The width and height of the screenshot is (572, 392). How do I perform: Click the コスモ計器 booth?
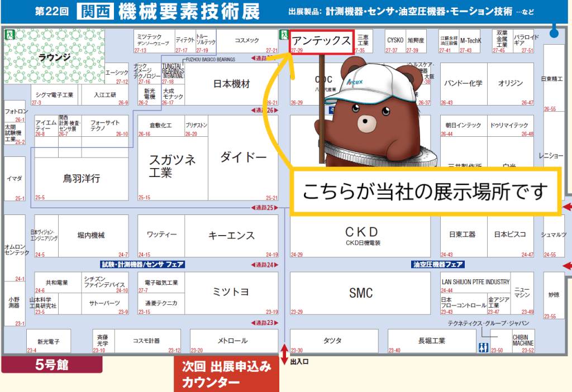[147, 341]
